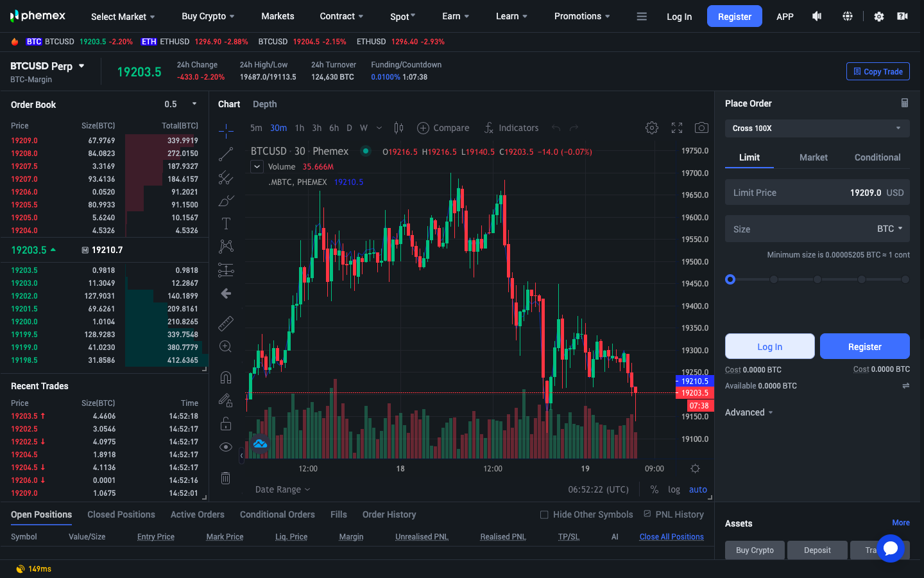Open the Closed Positions tab

point(121,514)
